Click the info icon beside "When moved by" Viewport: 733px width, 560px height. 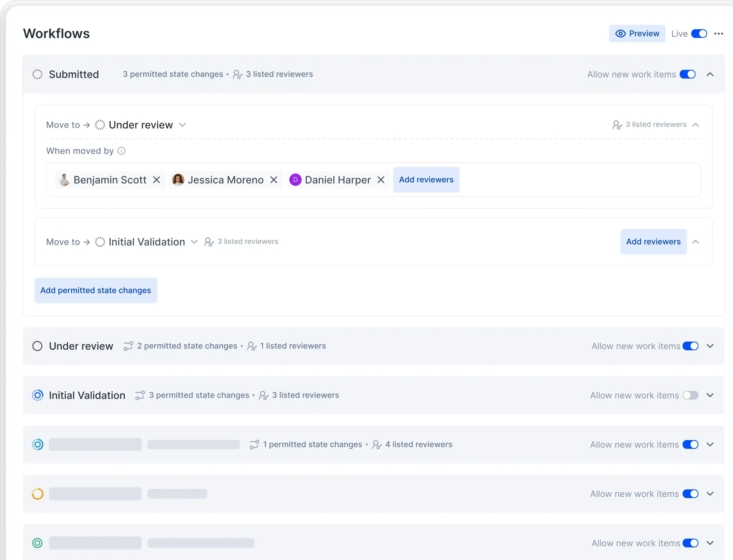[x=121, y=151]
